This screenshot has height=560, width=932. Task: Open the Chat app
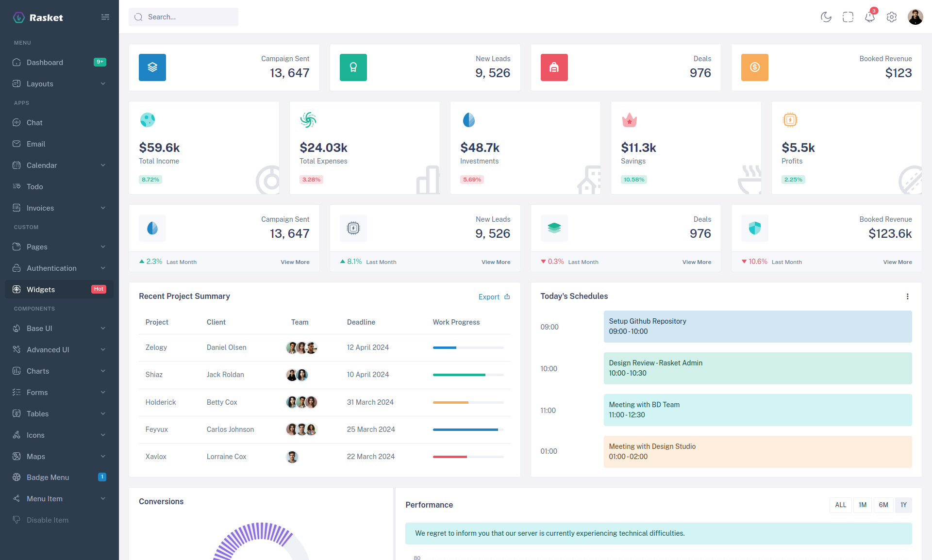(x=59, y=122)
